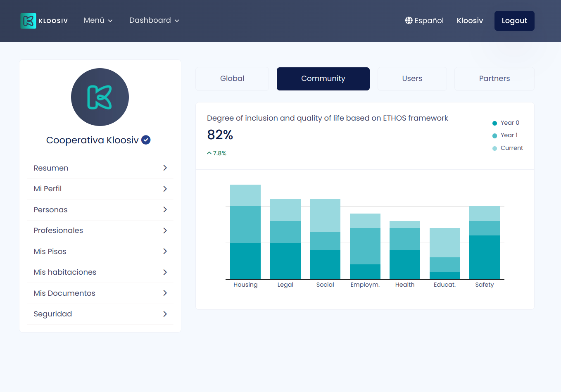The height and width of the screenshot is (392, 561).
Task: Click the Employm. bar in the chart
Action: [365, 246]
